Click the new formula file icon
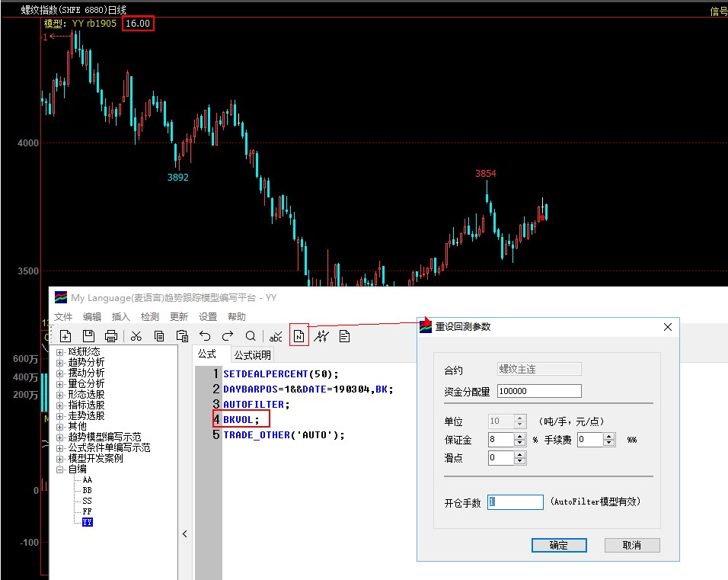This screenshot has height=580, width=728. [65, 336]
